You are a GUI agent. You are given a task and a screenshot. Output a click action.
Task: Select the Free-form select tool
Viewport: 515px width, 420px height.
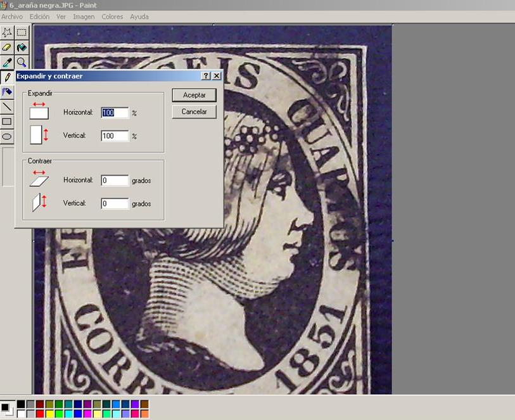point(7,32)
